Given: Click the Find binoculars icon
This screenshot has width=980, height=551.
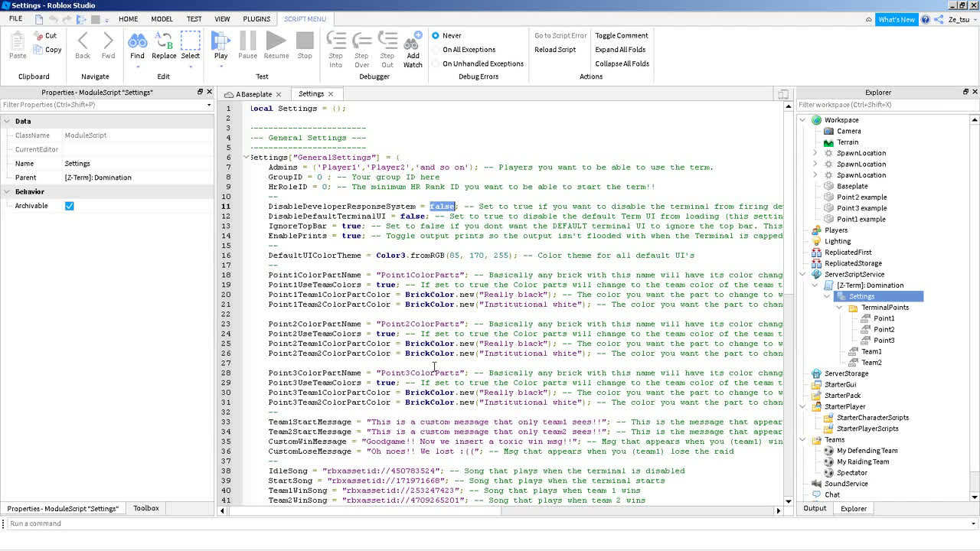Looking at the screenshot, I should pos(137,41).
